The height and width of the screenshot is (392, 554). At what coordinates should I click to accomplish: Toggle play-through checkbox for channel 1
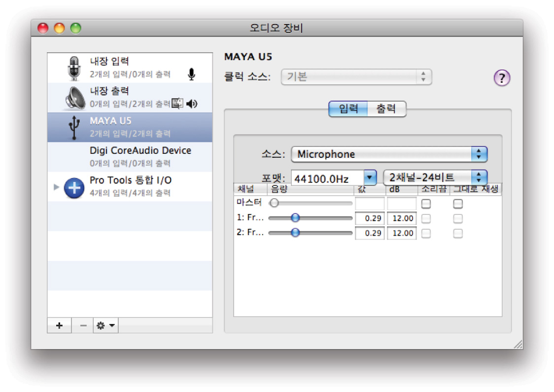(x=458, y=218)
